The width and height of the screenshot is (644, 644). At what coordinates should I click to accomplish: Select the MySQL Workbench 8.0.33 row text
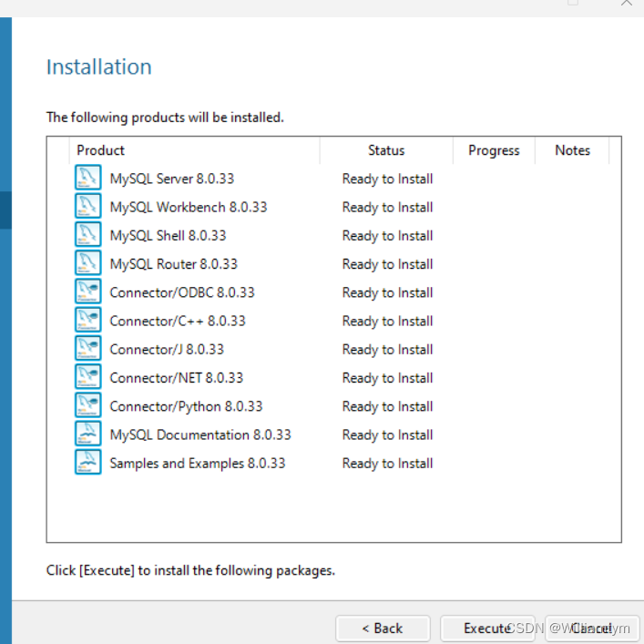(189, 207)
